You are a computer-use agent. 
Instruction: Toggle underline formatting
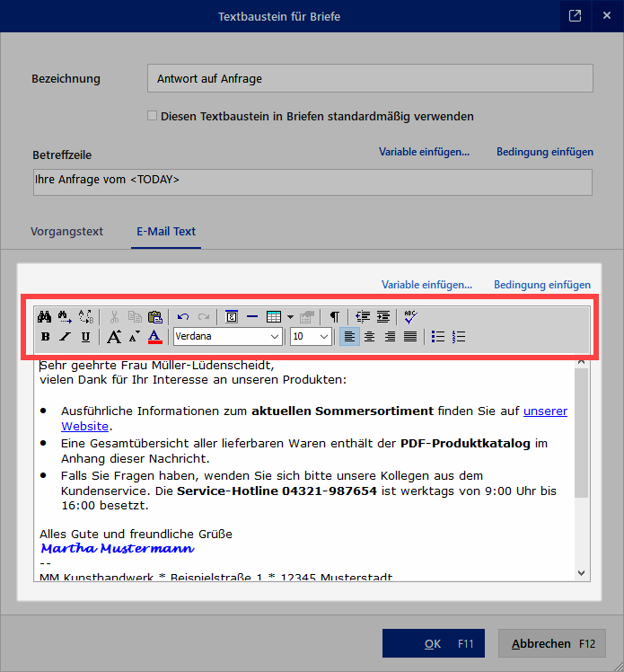[x=85, y=337]
